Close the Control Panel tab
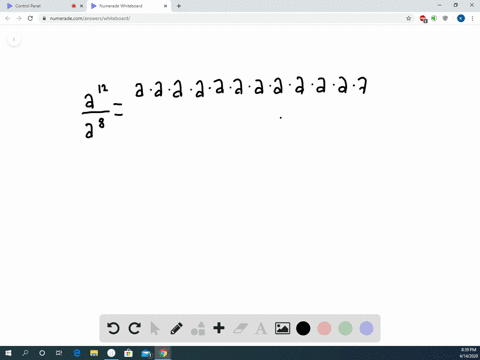The image size is (480, 360). (81, 6)
